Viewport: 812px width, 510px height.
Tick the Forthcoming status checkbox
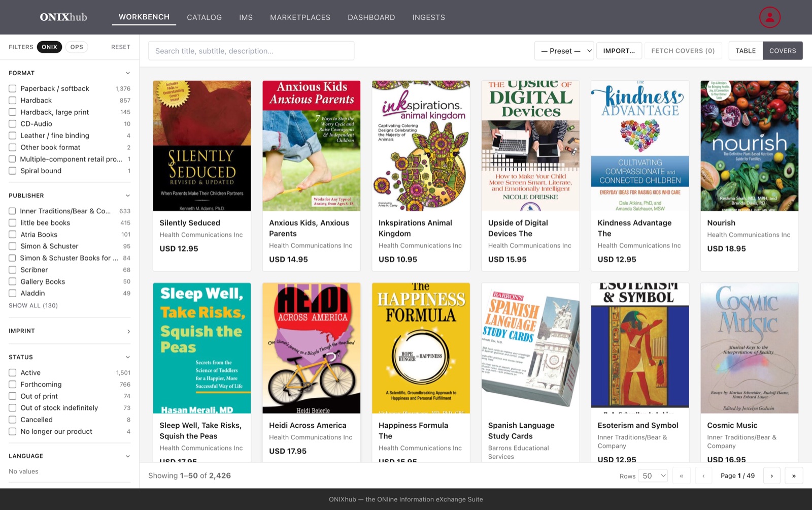point(13,385)
